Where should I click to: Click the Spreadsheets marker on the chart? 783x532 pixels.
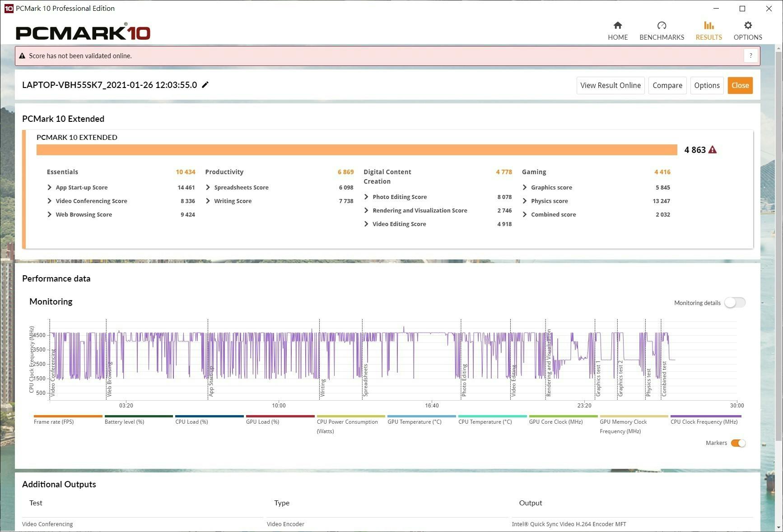[366, 380]
